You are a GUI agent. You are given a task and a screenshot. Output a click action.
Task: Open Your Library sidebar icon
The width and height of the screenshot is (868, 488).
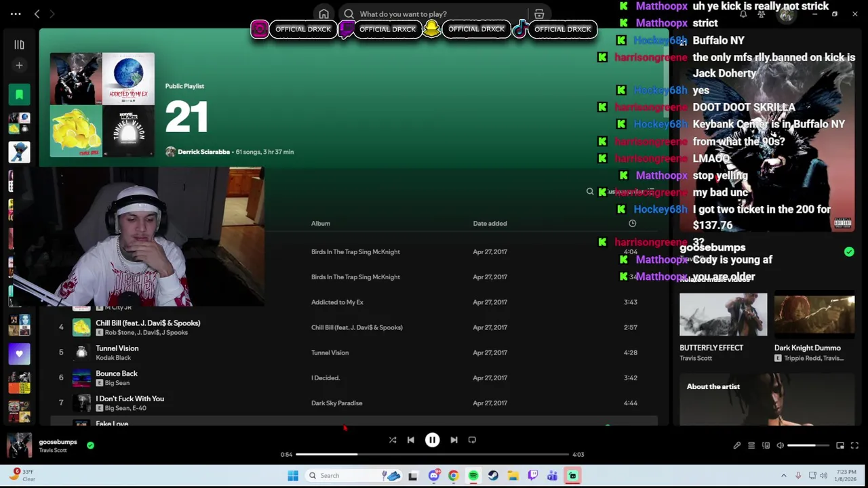(x=19, y=45)
